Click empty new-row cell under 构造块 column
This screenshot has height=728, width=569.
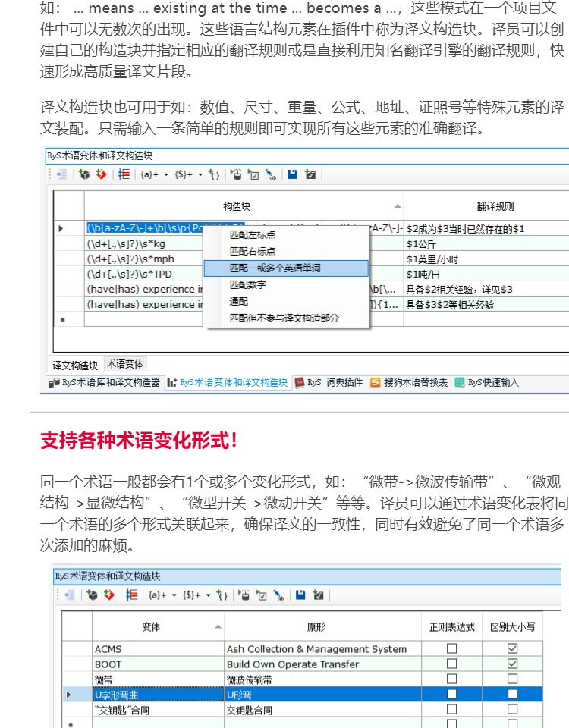[x=244, y=319]
